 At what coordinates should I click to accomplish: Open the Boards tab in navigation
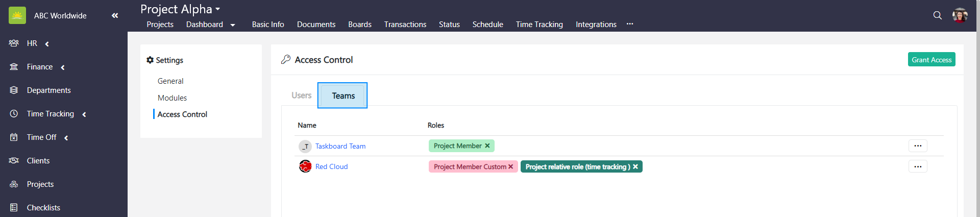360,25
